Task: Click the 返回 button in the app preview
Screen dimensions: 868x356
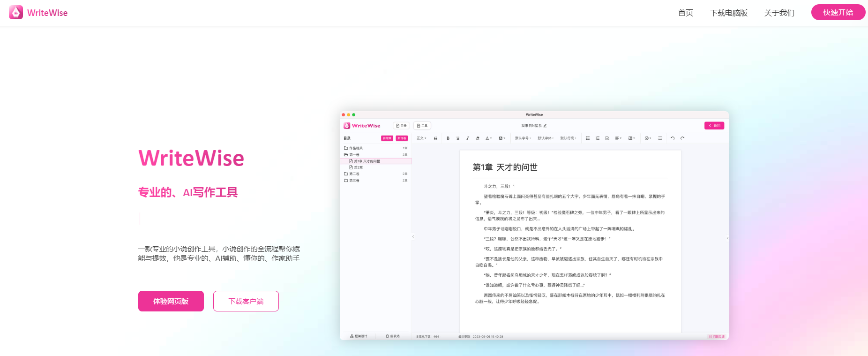Action: [x=714, y=126]
